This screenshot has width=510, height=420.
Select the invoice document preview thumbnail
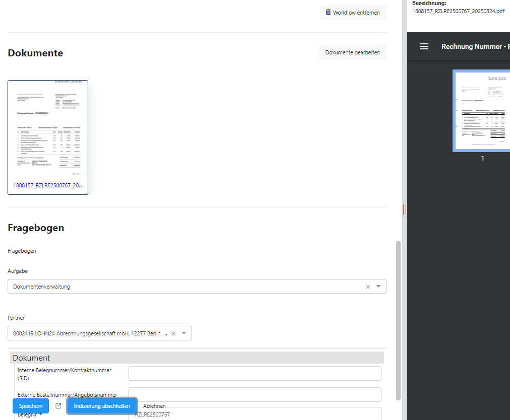(x=48, y=128)
